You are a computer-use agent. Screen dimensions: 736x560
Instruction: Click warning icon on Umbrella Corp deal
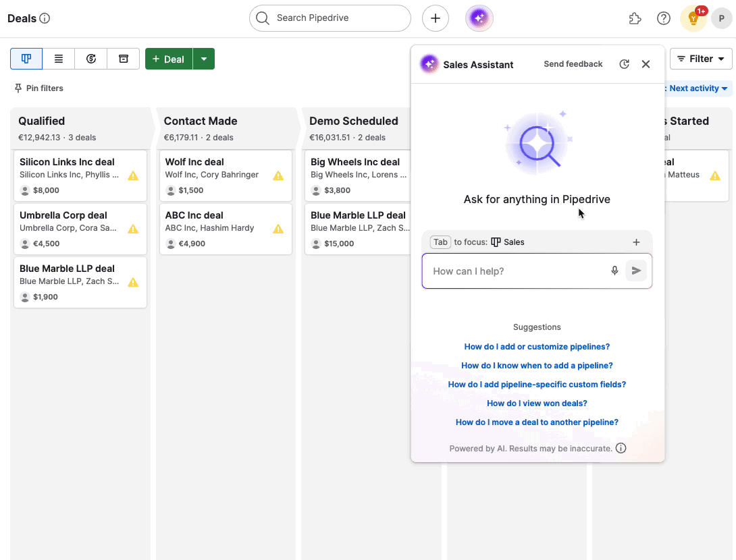pos(133,229)
